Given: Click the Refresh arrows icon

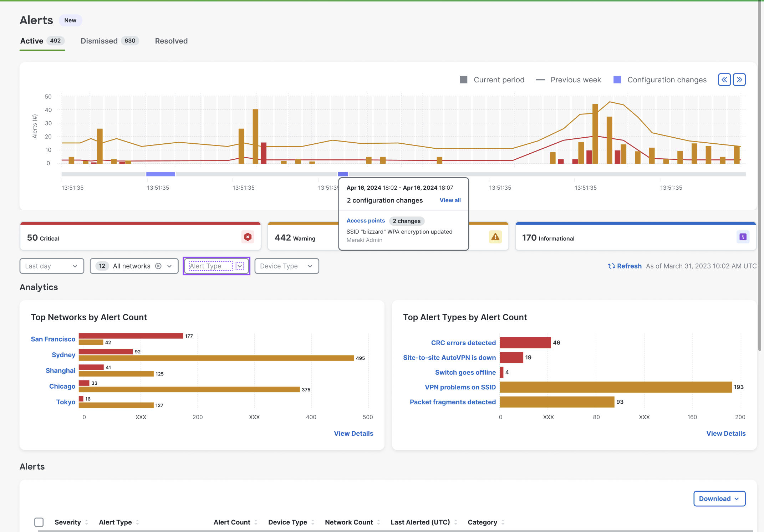Looking at the screenshot, I should [x=611, y=266].
